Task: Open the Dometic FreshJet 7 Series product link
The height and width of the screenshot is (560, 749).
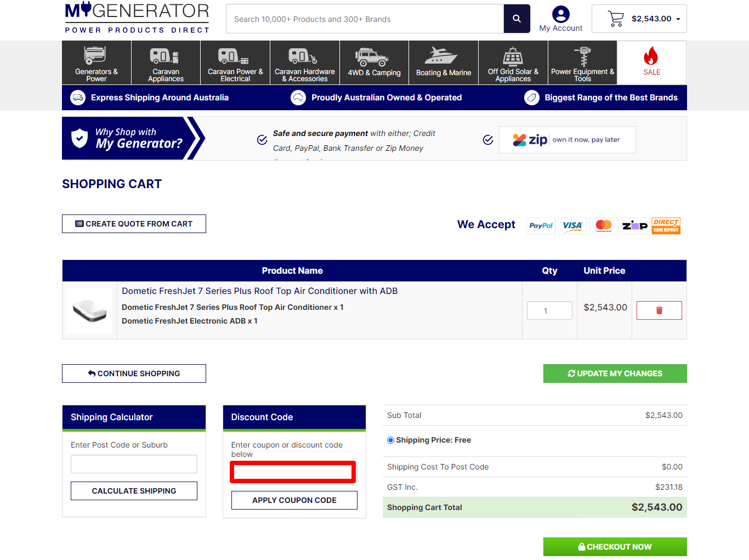Action: pyautogui.click(x=259, y=291)
